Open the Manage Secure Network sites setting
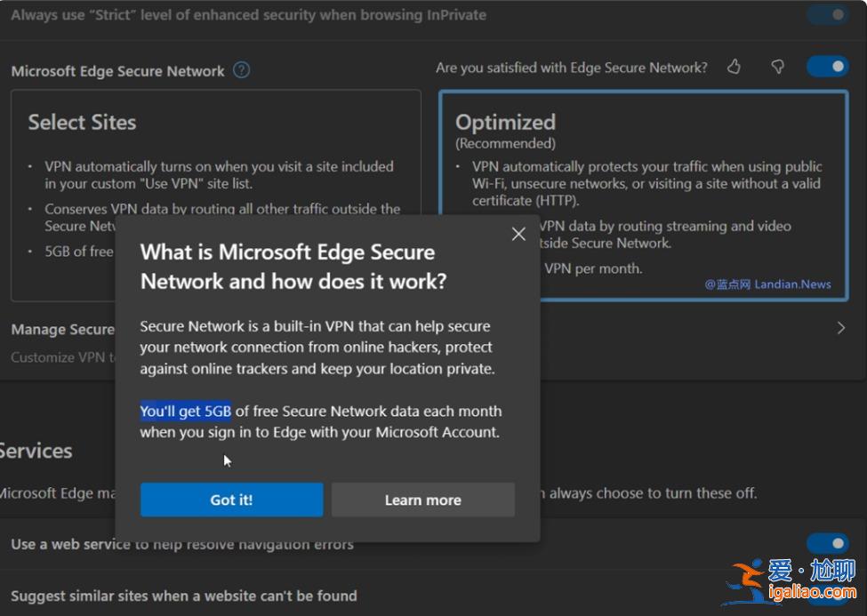Screen dimensions: 867x616 pos(62,329)
